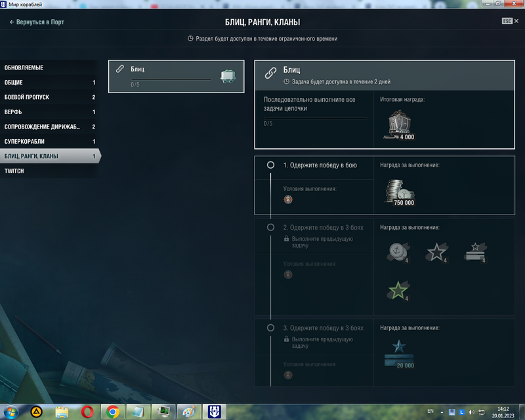Click the EN language indicator in the tray
Viewport: 525px width, 420px height.
(x=430, y=411)
